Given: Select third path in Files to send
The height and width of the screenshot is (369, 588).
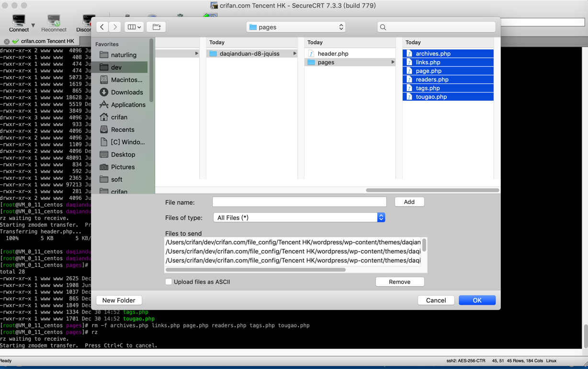Looking at the screenshot, I should click(293, 260).
